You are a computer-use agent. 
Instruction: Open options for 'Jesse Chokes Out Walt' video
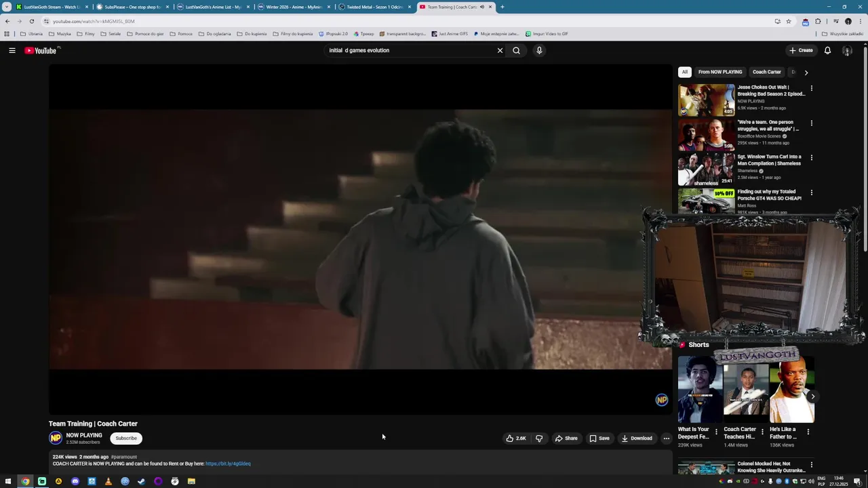tap(811, 87)
